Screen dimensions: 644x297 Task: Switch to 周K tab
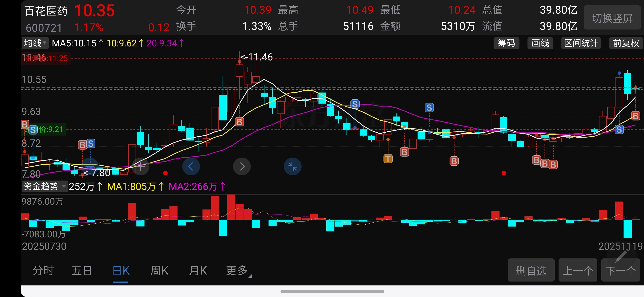[x=159, y=271]
